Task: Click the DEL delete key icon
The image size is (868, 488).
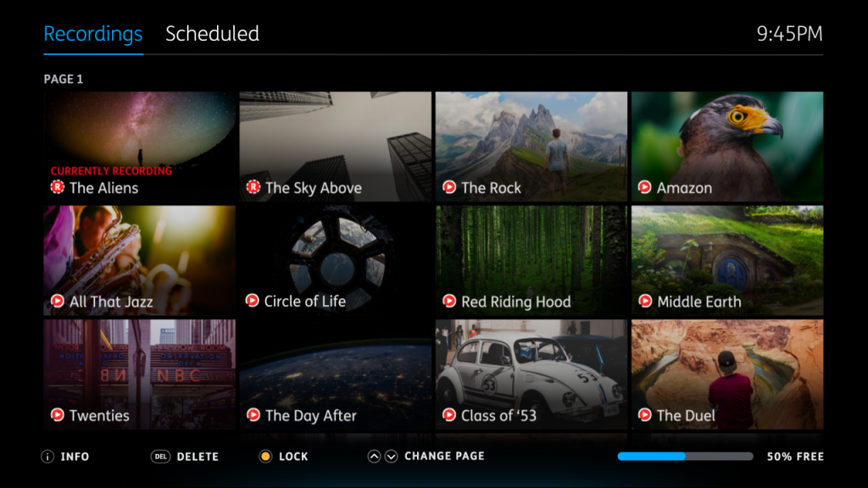Action: 160,457
